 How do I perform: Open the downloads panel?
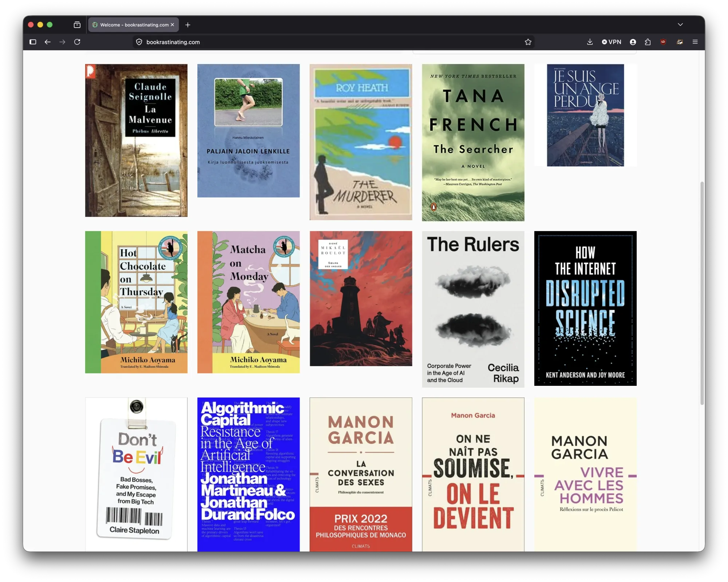pos(590,42)
